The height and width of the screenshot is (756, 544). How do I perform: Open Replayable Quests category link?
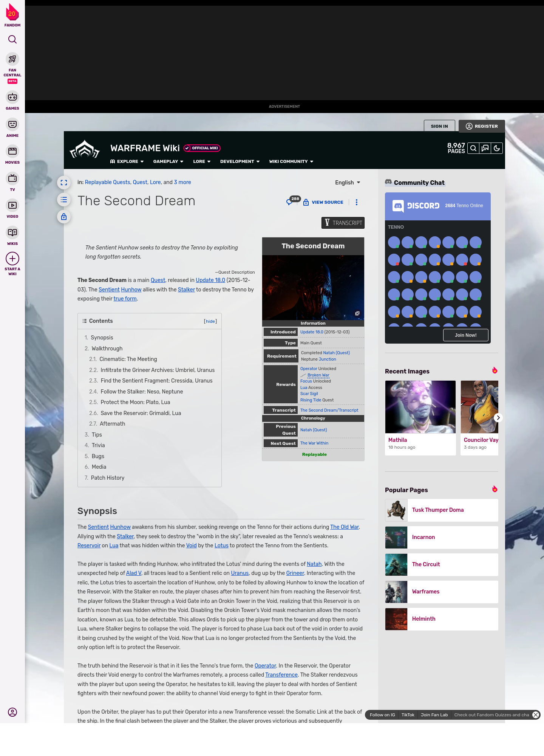pos(107,182)
